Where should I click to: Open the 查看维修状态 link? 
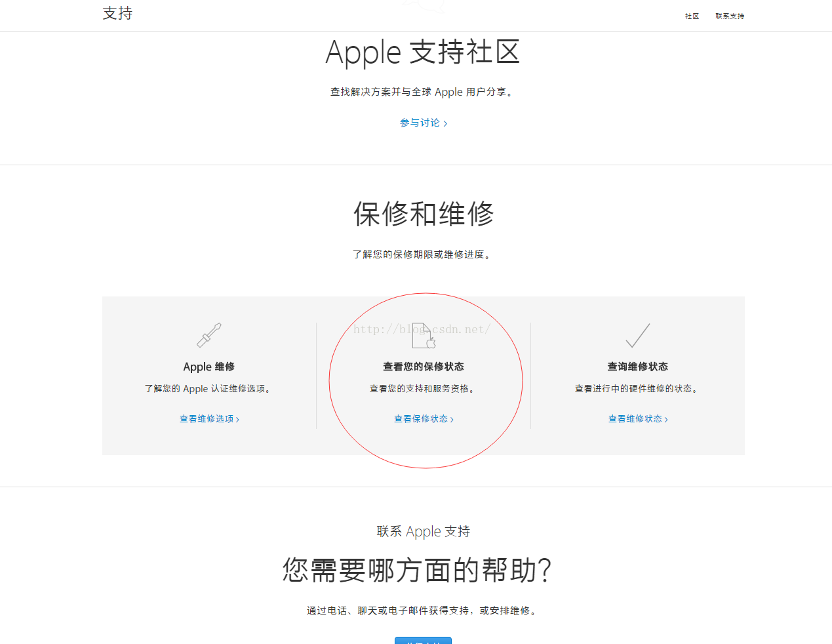click(638, 418)
